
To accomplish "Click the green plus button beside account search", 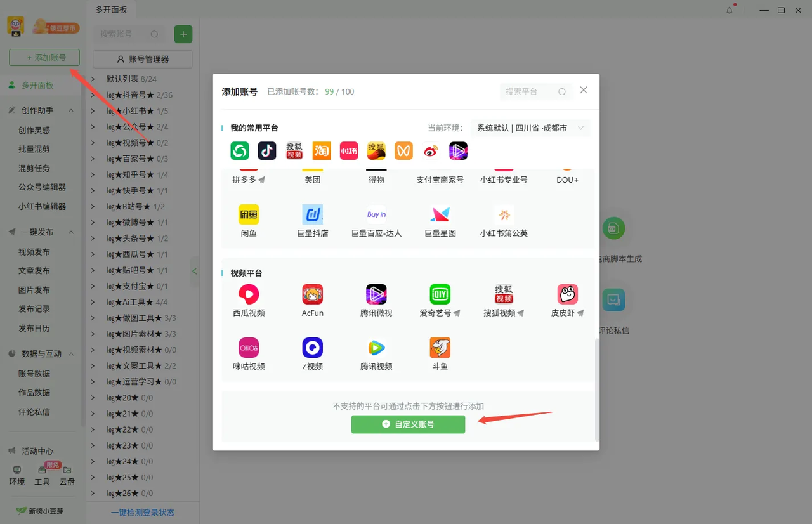I will pos(183,34).
